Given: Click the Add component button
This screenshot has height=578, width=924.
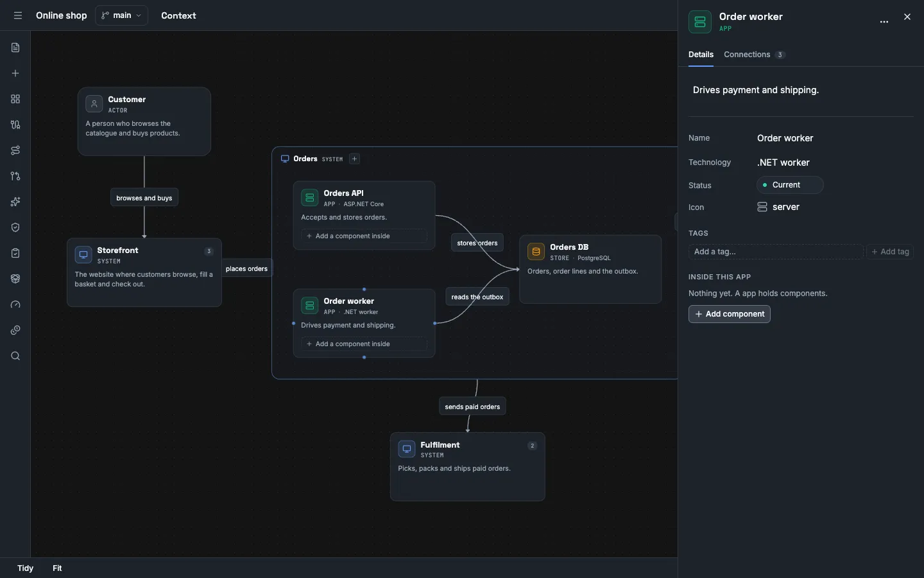Looking at the screenshot, I should click(730, 314).
